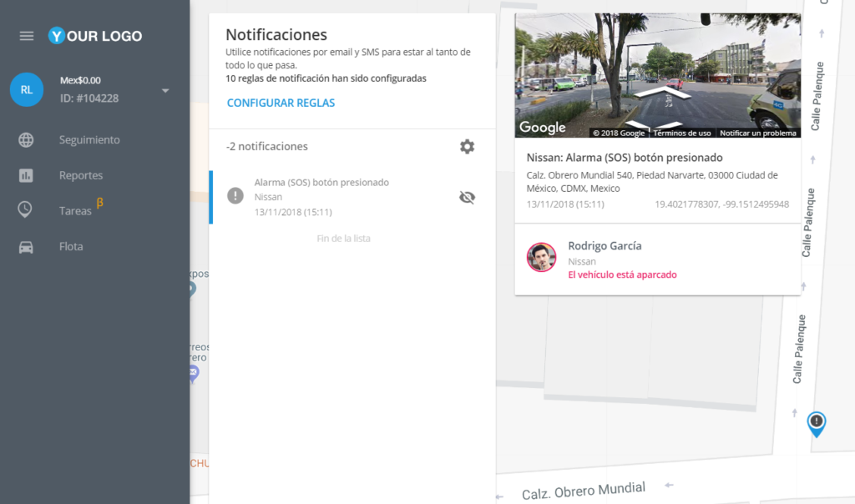Click the -2 notificaciones counter text
Viewport: 855px width, 504px height.
click(x=266, y=147)
